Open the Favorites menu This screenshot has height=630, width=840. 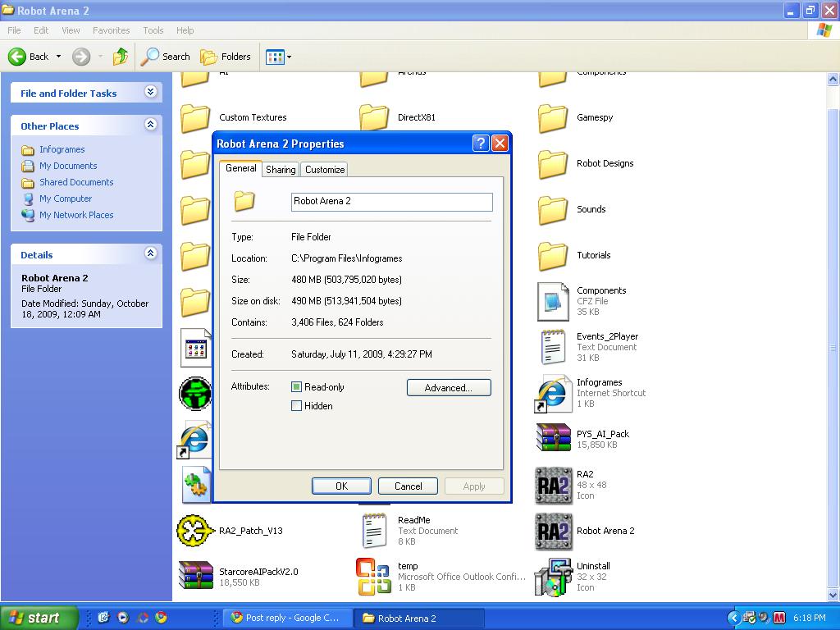click(111, 30)
